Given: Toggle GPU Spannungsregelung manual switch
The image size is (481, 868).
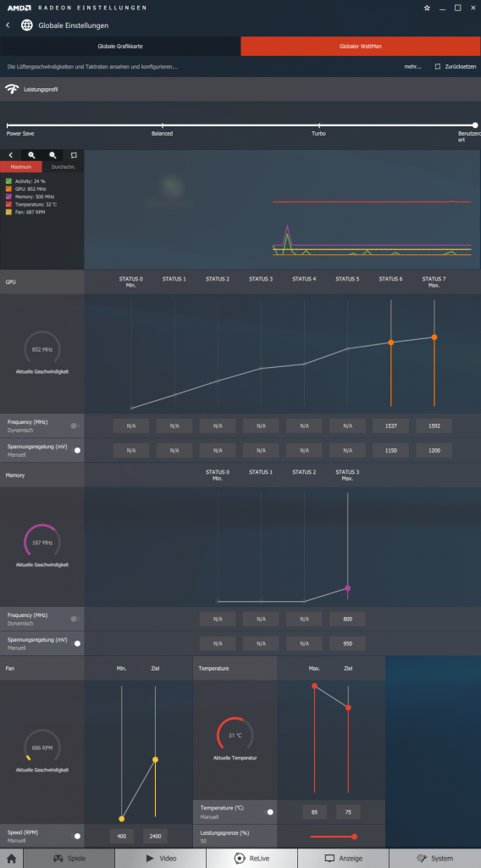Looking at the screenshot, I should click(x=76, y=450).
